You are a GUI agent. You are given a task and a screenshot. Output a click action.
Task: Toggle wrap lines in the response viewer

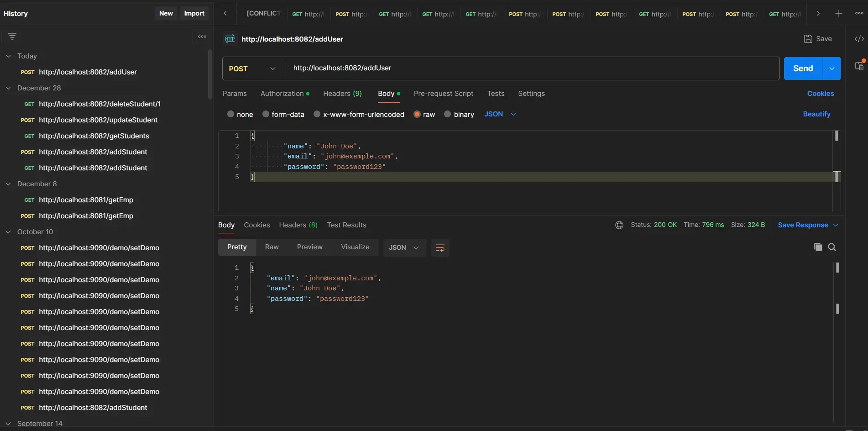click(x=440, y=247)
